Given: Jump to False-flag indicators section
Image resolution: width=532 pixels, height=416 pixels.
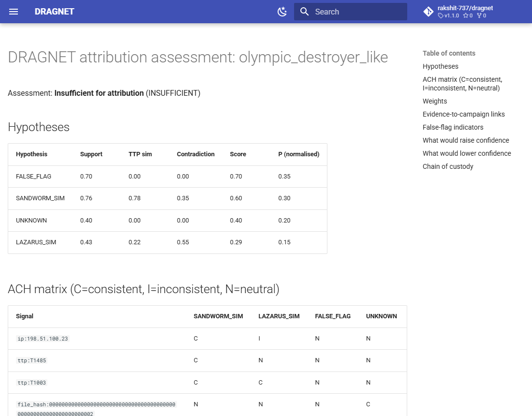Looking at the screenshot, I should click(x=453, y=127).
